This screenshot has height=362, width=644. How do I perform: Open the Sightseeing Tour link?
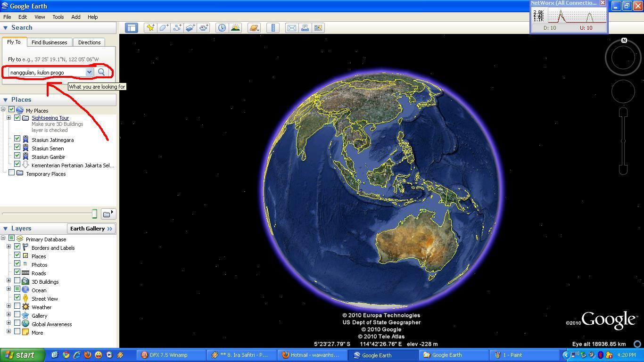coord(50,118)
